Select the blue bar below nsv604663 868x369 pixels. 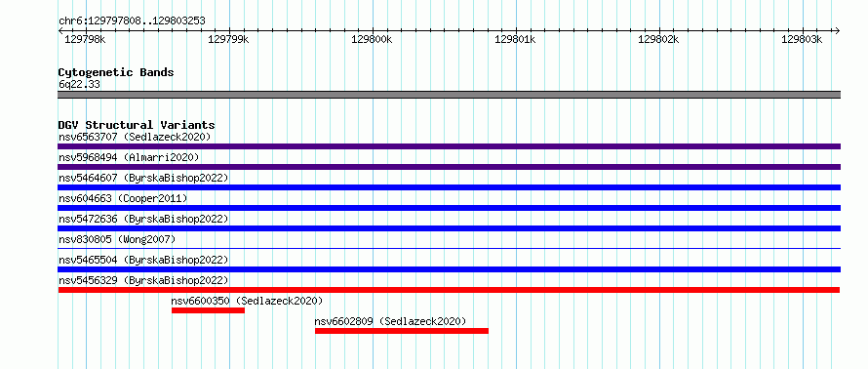pyautogui.click(x=449, y=208)
